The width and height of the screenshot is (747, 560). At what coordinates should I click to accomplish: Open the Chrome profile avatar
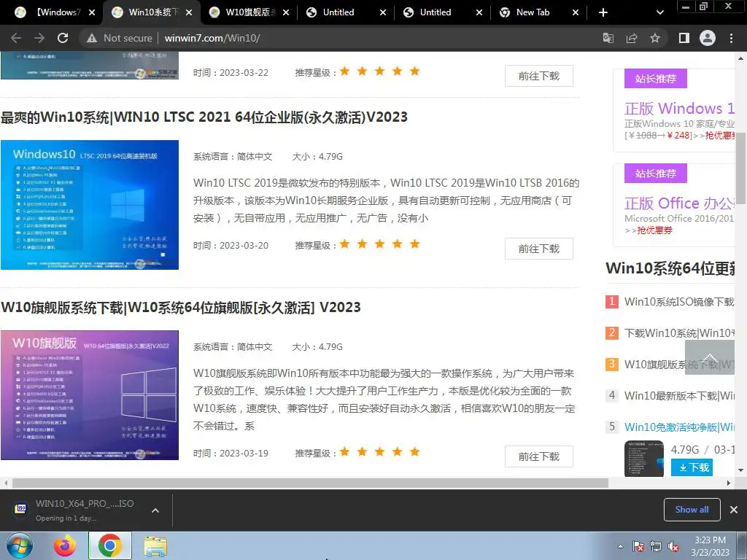tap(708, 38)
